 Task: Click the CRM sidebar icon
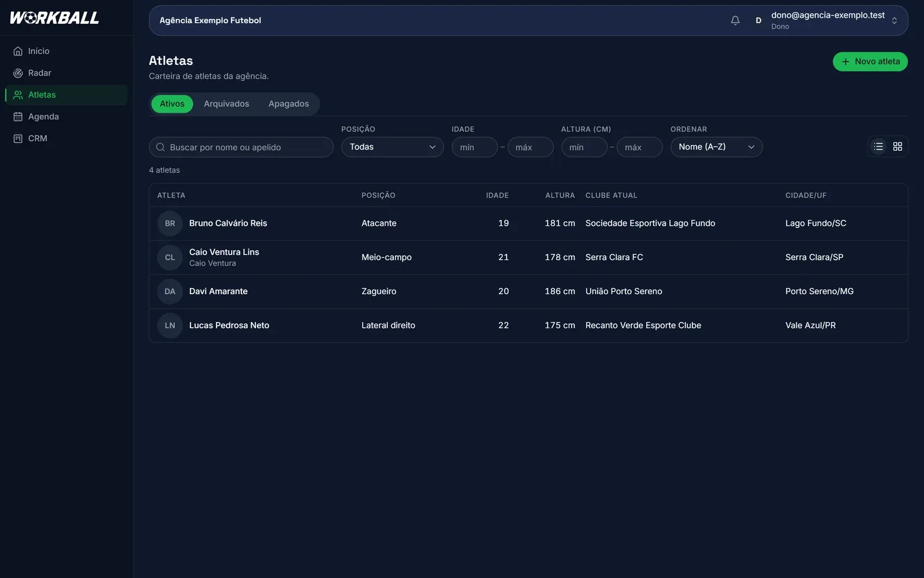point(18,139)
